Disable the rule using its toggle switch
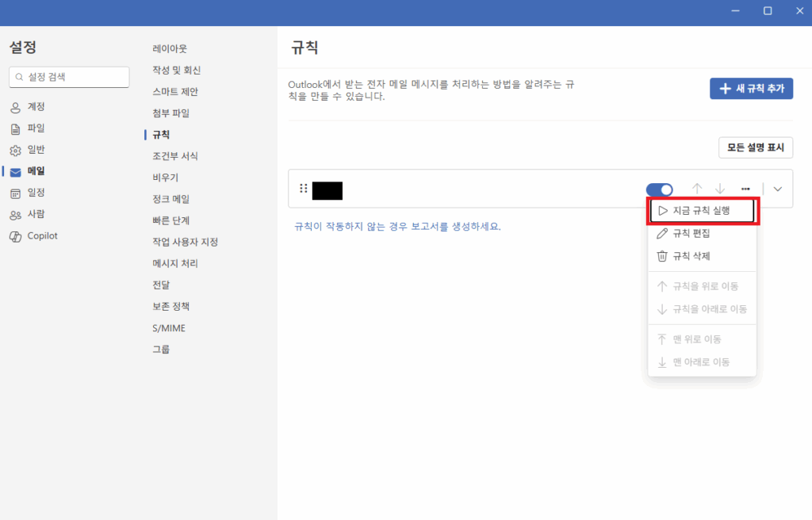Viewport: 812px width, 520px height. point(659,189)
